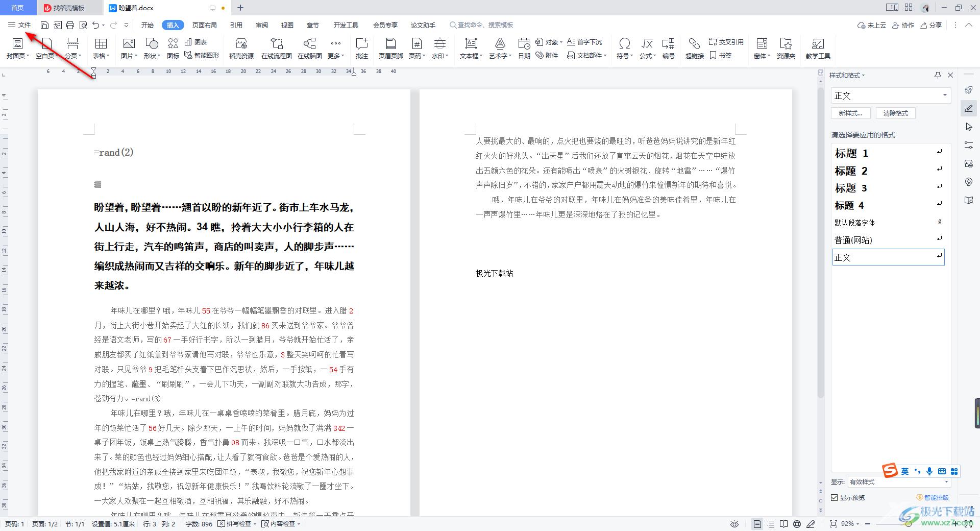Insert Cross Reference (交叉引用)
Screen dimensions: 980x531
coord(726,42)
